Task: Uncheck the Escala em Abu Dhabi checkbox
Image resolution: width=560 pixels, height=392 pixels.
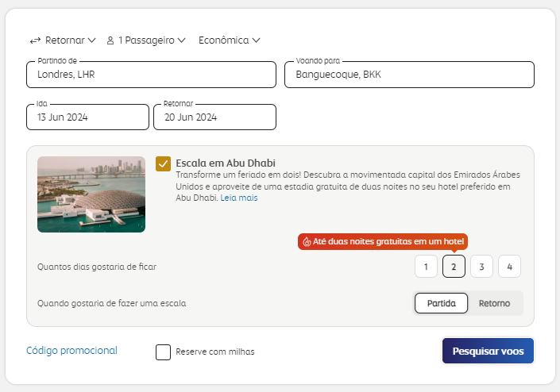Action: pos(164,163)
